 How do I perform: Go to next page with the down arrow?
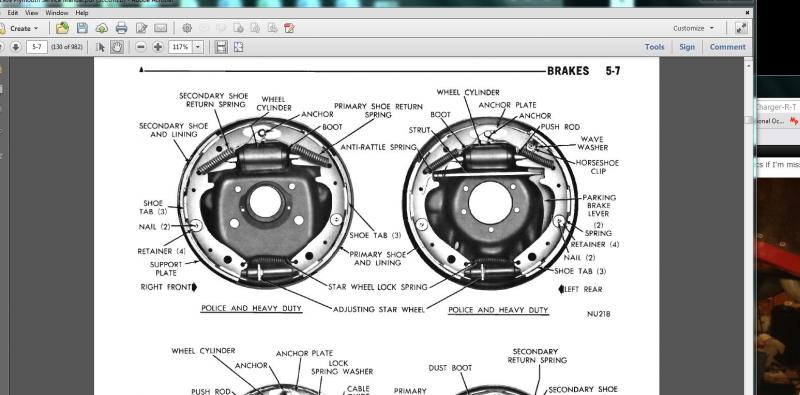[x=15, y=47]
